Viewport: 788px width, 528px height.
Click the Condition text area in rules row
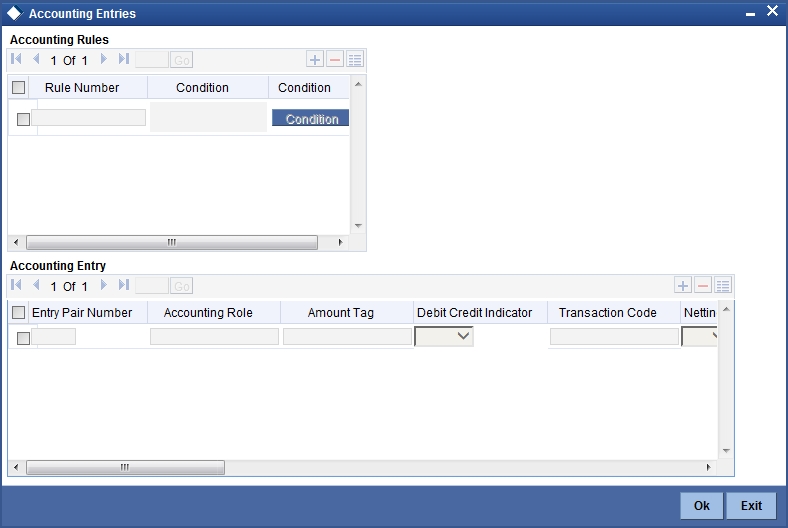(x=209, y=117)
